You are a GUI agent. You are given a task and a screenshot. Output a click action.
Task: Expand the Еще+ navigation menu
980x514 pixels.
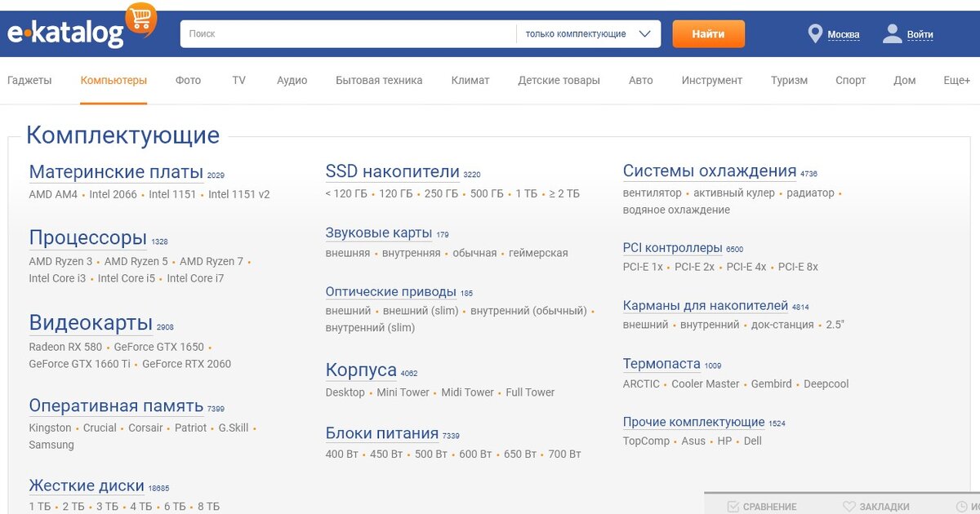(x=955, y=80)
